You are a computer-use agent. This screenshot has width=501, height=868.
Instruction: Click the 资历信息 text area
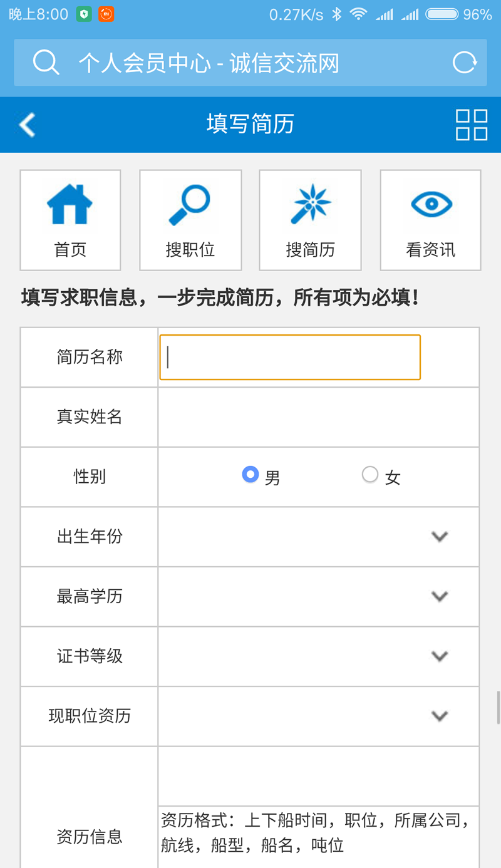(318, 776)
